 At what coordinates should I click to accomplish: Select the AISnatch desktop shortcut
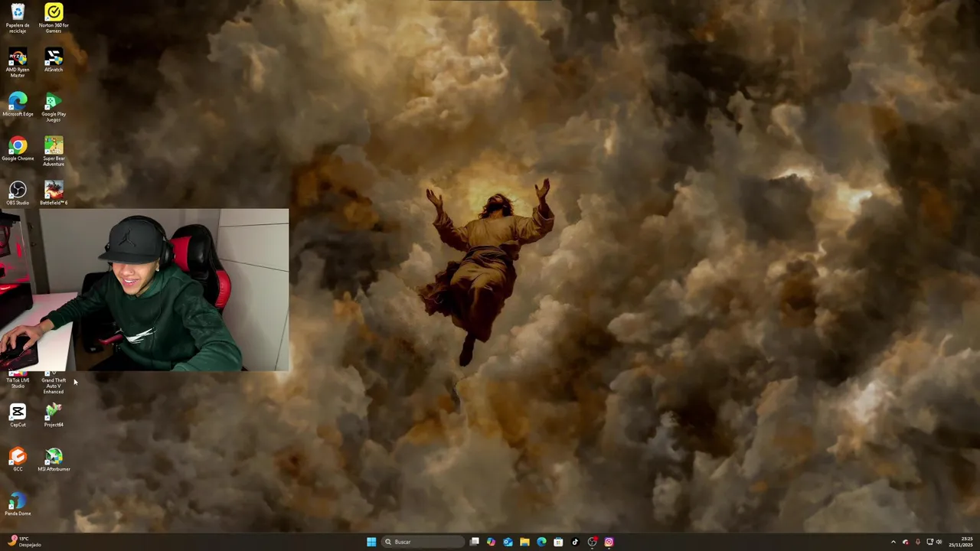pyautogui.click(x=54, y=60)
